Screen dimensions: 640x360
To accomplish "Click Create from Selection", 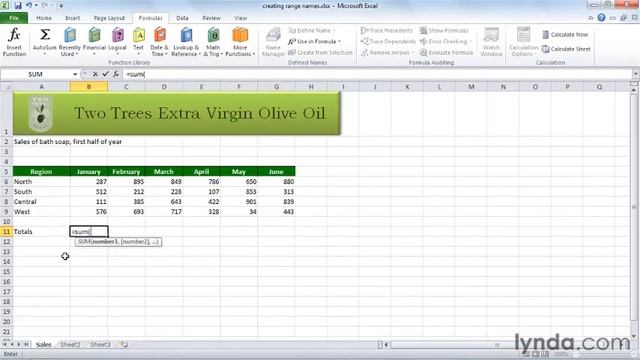I will pos(320,53).
